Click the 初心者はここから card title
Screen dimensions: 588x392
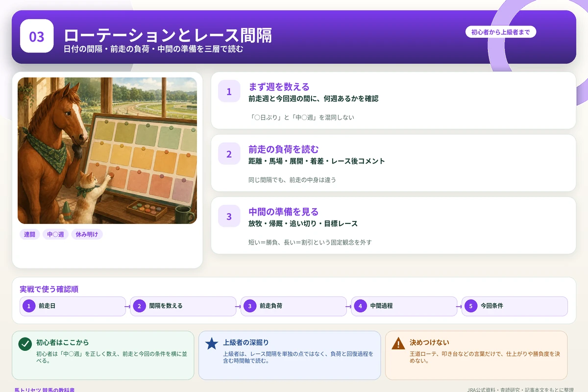click(x=63, y=343)
